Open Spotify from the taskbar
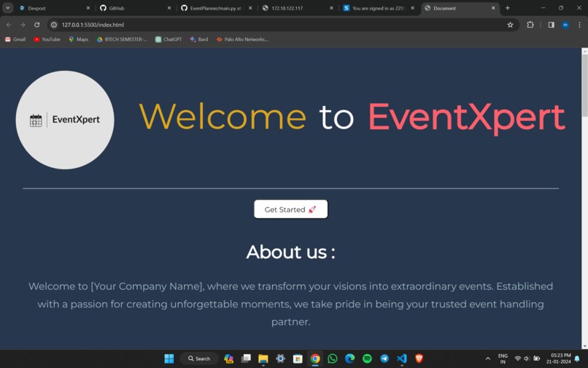Viewport: 588px width, 368px height. point(367,359)
